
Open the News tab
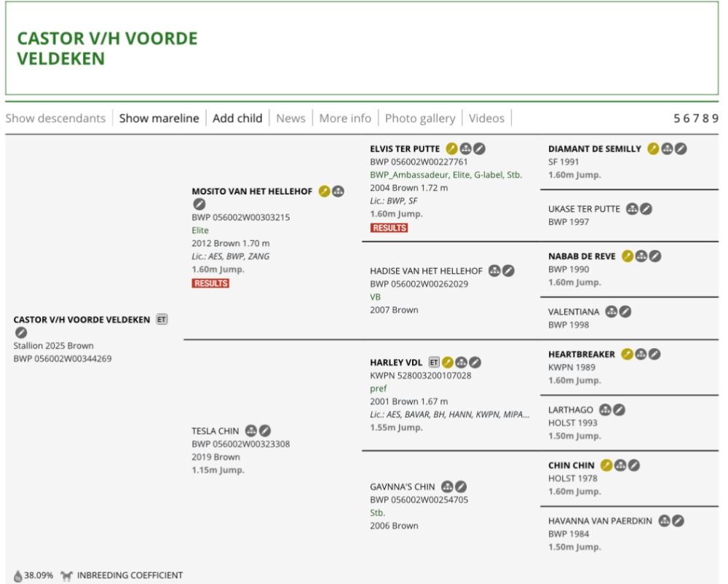[x=291, y=119]
